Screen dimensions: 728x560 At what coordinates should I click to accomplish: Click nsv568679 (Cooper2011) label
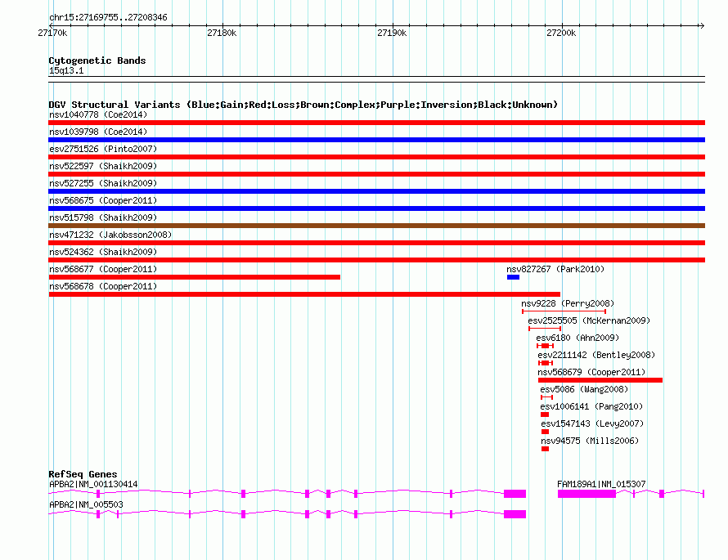coord(591,372)
